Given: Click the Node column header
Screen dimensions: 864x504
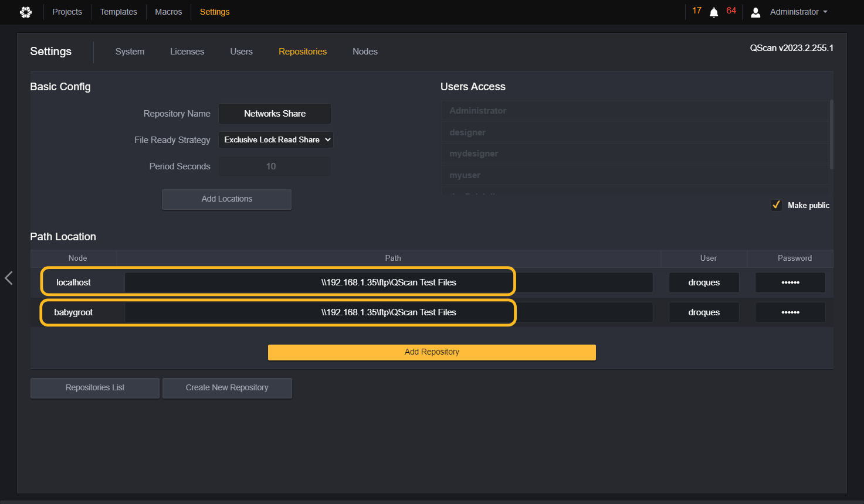Looking at the screenshot, I should pos(74,258).
